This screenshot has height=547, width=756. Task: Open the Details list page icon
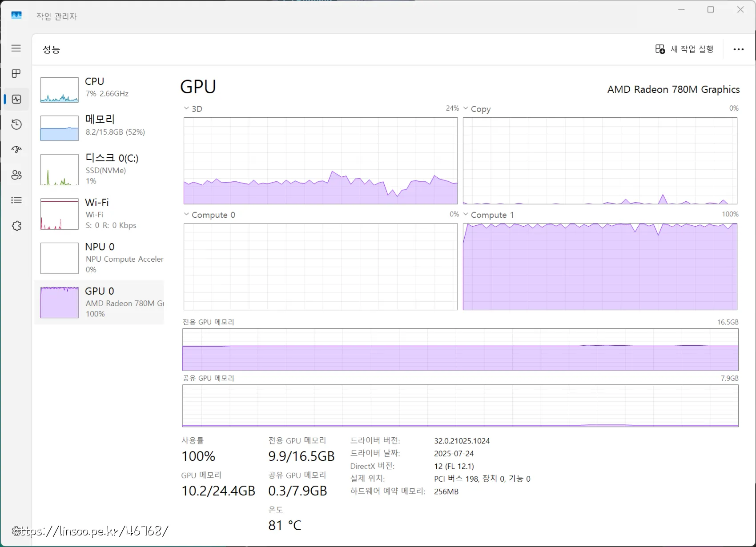click(16, 200)
